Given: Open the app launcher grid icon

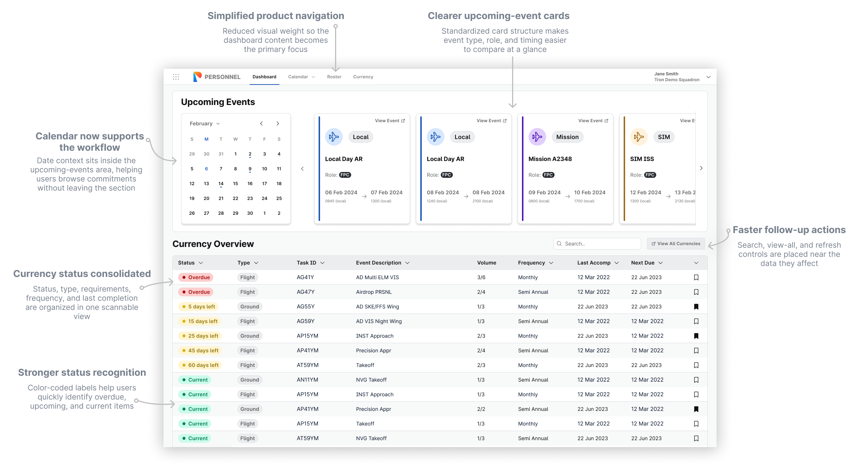Looking at the screenshot, I should pos(176,77).
